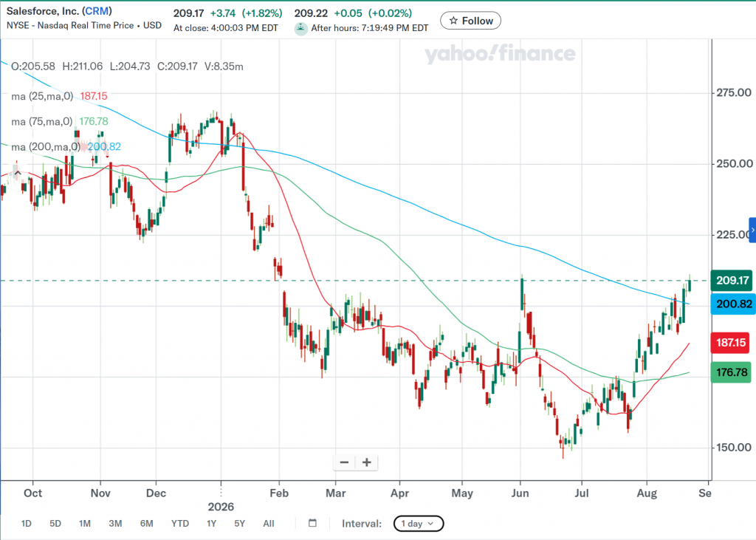Screen dimensions: 756x540
Task: Click the V:8.35m volume value
Action: click(224, 66)
